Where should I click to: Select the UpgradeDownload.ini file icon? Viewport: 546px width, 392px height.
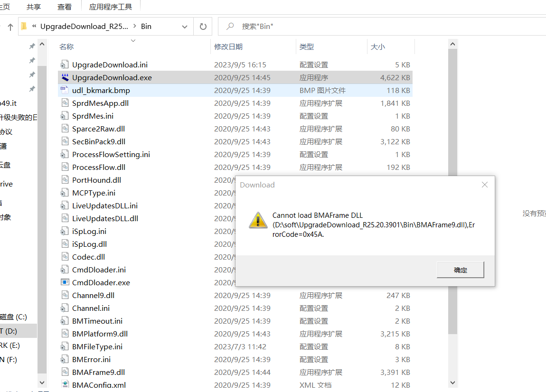[65, 65]
